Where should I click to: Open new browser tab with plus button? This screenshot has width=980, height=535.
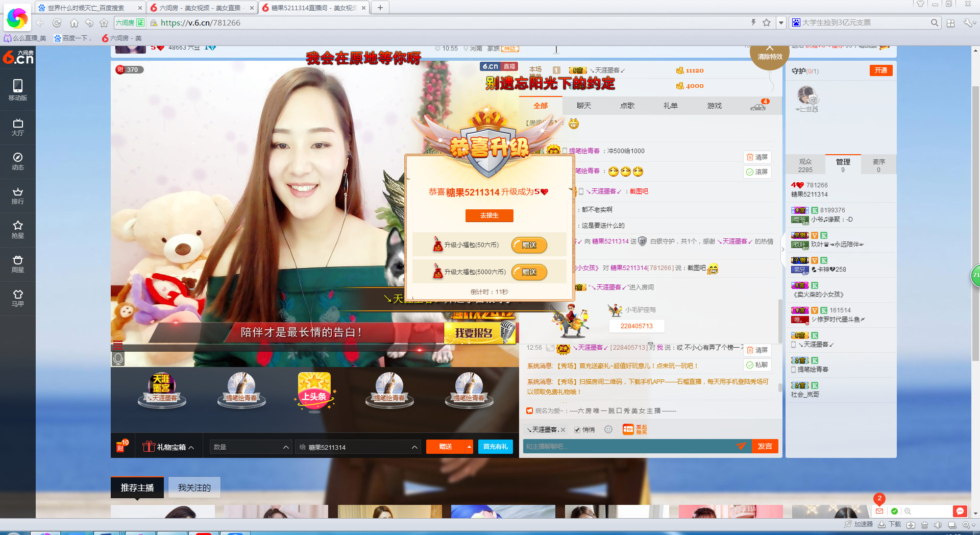tap(380, 7)
